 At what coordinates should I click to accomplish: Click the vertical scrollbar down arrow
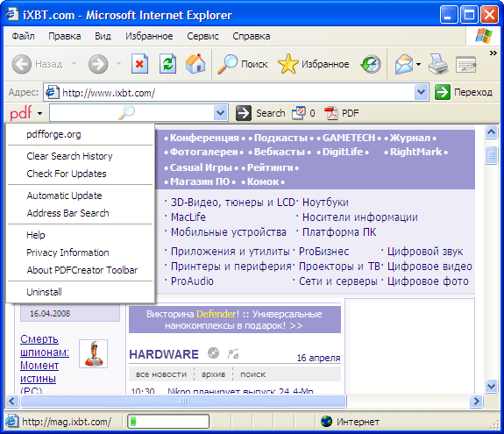point(491,386)
